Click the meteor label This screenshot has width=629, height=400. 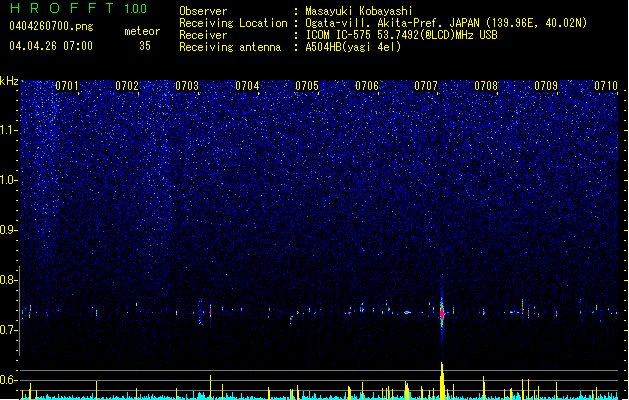click(142, 31)
